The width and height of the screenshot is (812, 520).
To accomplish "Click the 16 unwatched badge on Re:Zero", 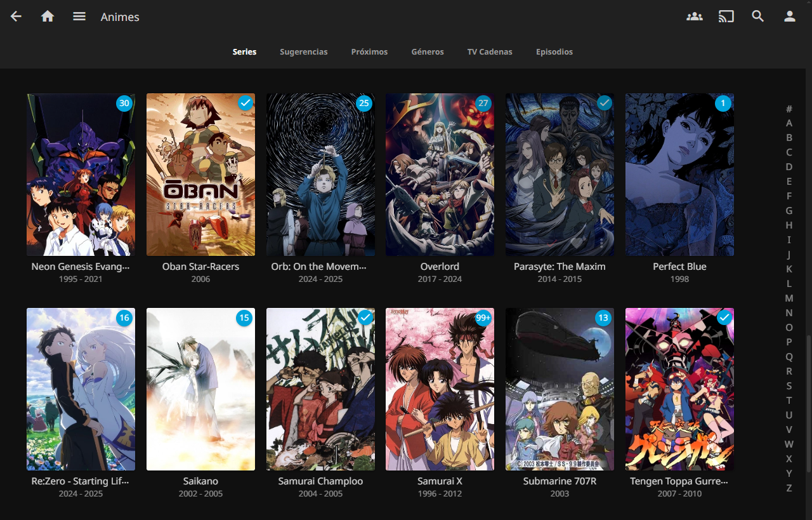I will pos(124,317).
